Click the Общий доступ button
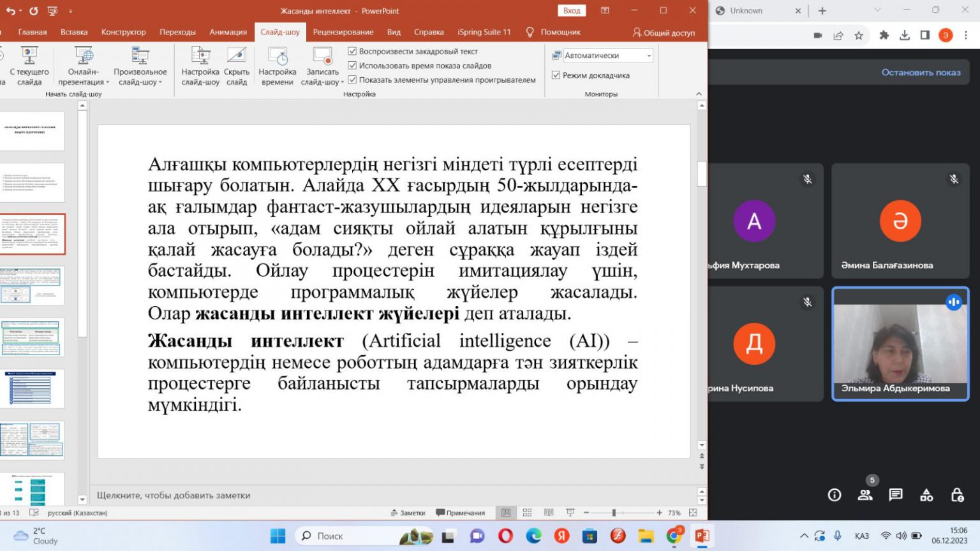 coord(664,33)
